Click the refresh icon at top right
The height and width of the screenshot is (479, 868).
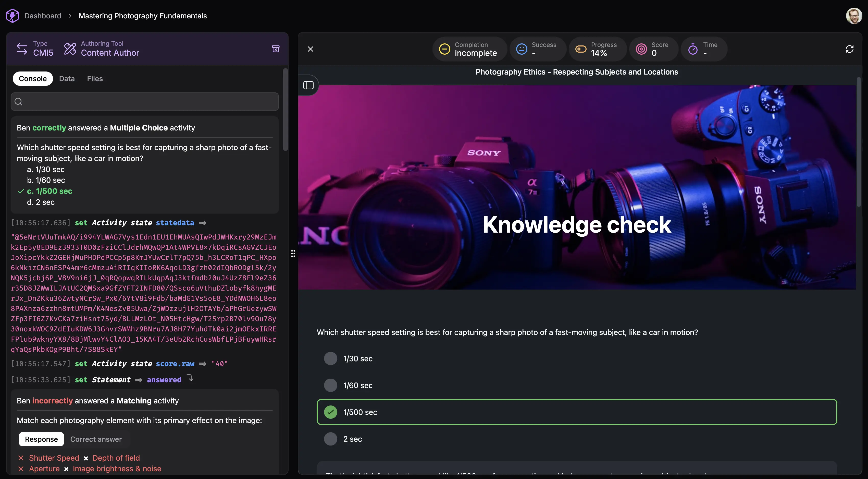[x=849, y=49]
